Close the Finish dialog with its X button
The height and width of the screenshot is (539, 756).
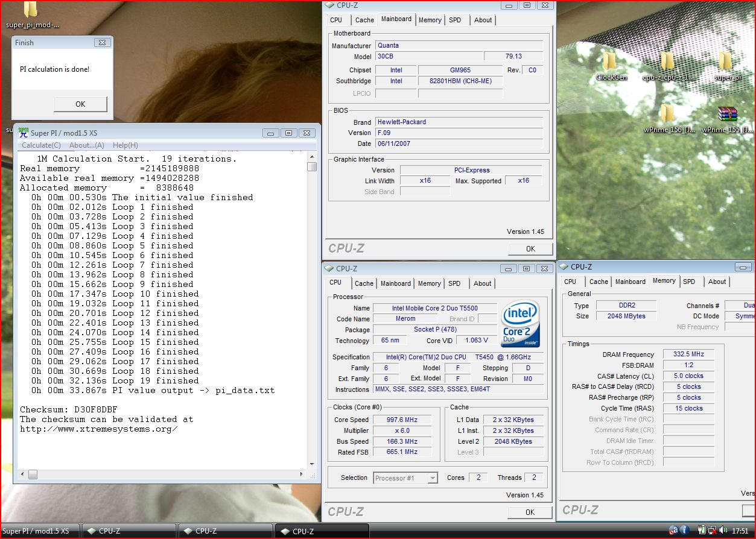click(x=102, y=43)
